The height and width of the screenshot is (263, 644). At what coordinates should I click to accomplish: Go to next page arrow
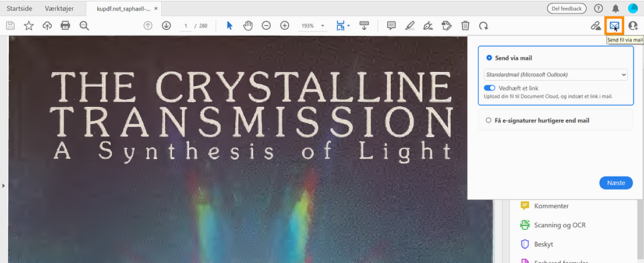click(x=166, y=26)
